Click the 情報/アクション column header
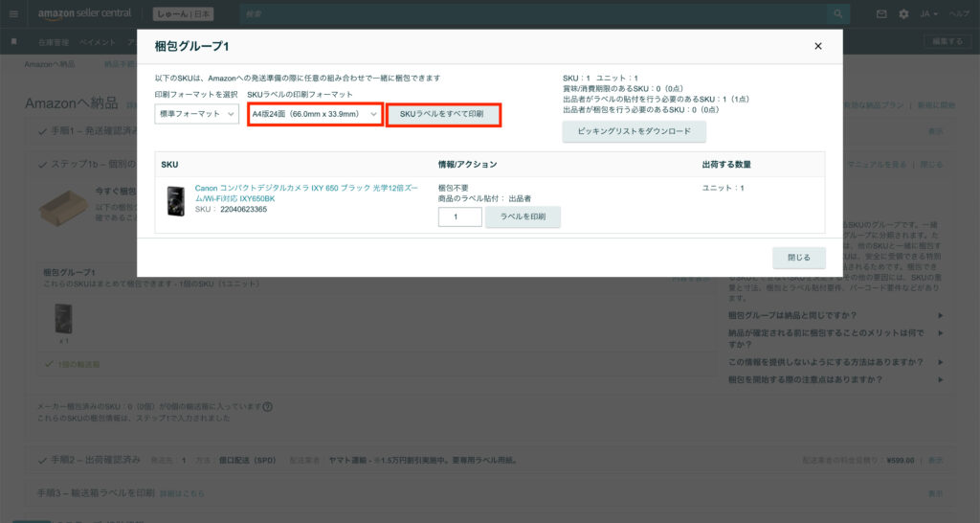Viewport: 980px width, 523px height. pos(467,165)
